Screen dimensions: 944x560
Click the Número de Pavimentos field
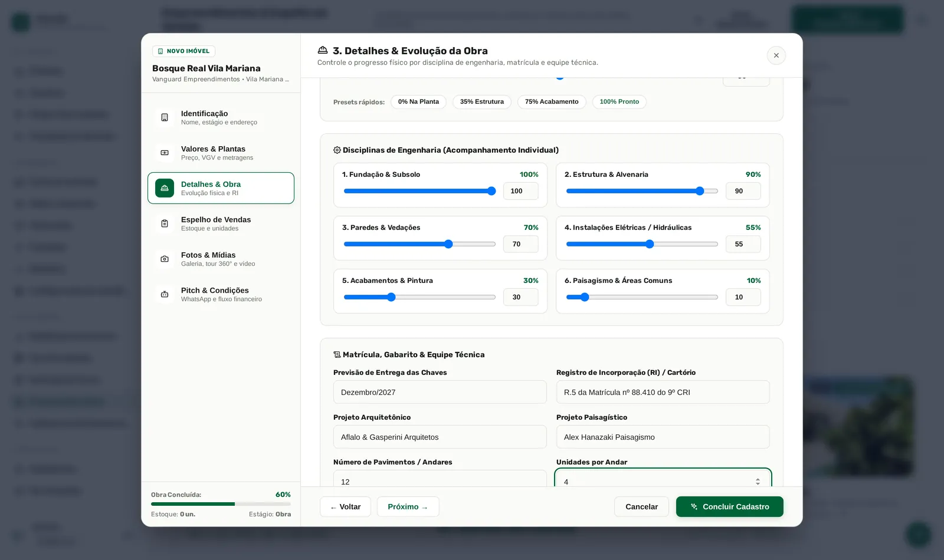coord(440,479)
